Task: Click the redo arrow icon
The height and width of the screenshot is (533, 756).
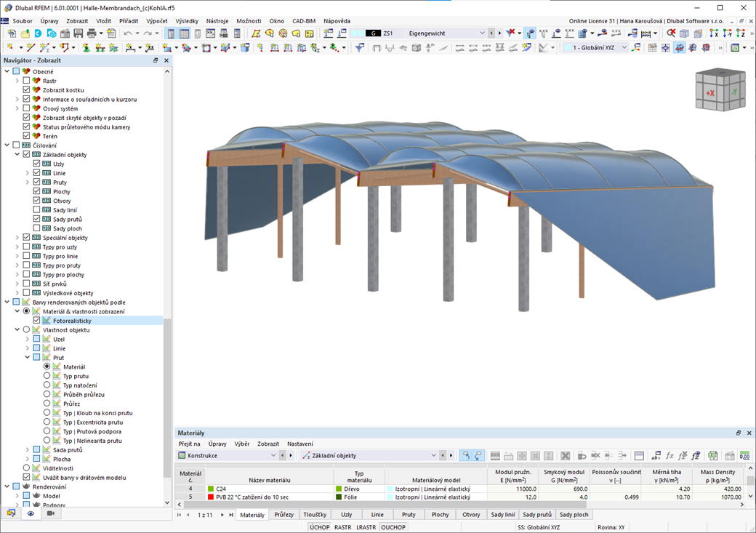Action: coord(148,33)
